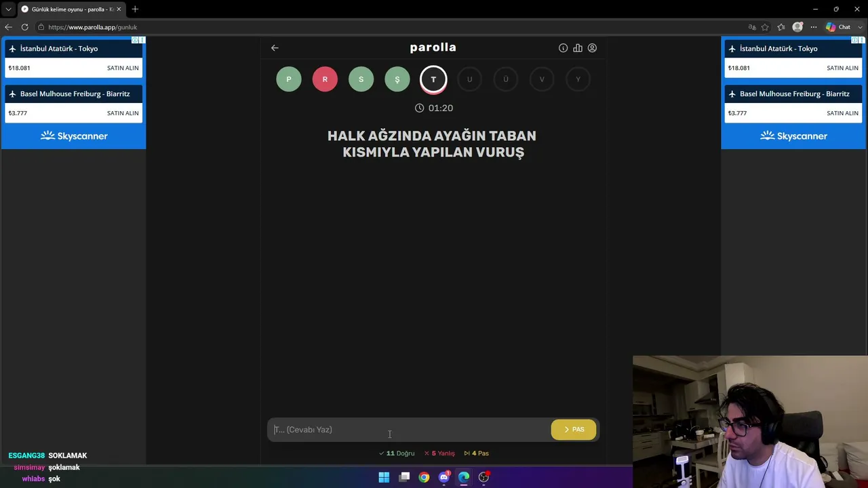Click the left Skyscanner logo banner
The height and width of the screenshot is (488, 868).
click(x=73, y=136)
